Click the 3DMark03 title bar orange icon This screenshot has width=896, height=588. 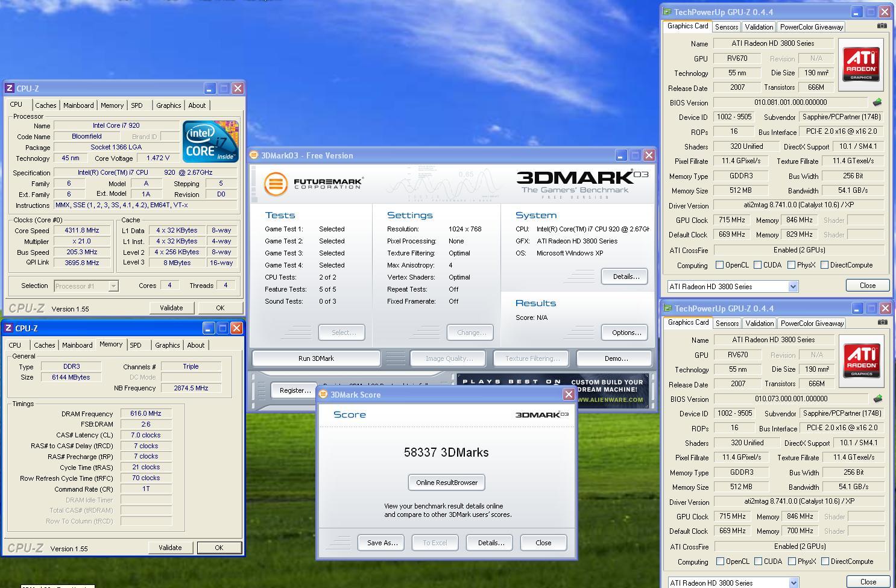(x=254, y=155)
